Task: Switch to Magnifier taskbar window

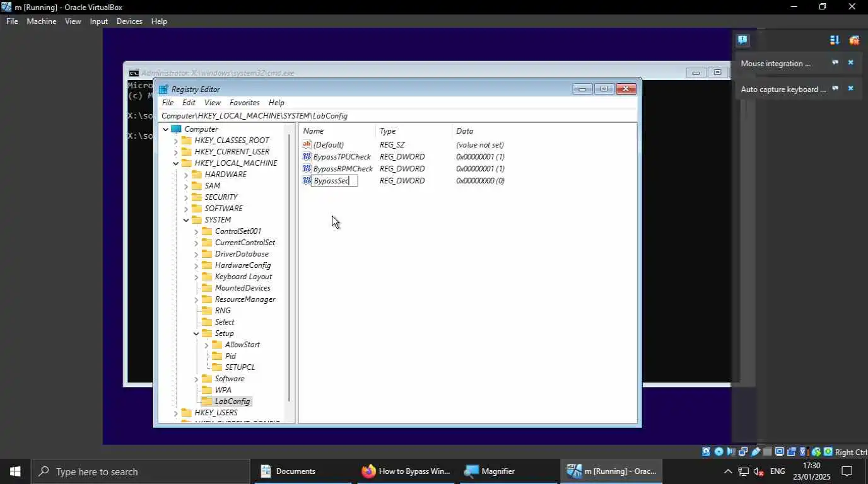Action: pos(508,471)
